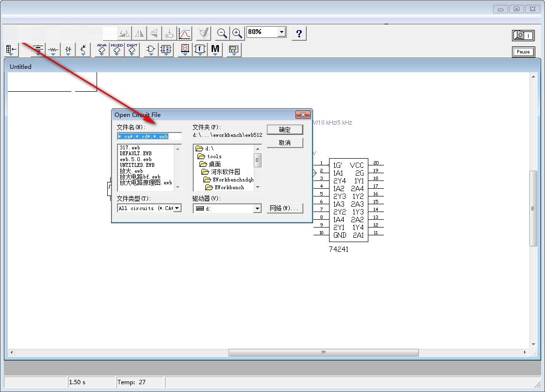Expand the 80% zoom level dropdown
Image resolution: width=545 pixels, height=392 pixels.
coord(281,32)
